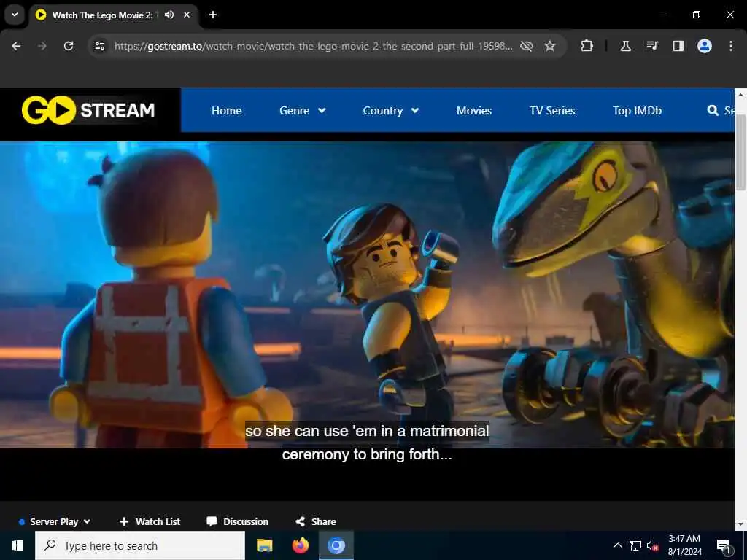Expand the Country dropdown

click(x=391, y=111)
